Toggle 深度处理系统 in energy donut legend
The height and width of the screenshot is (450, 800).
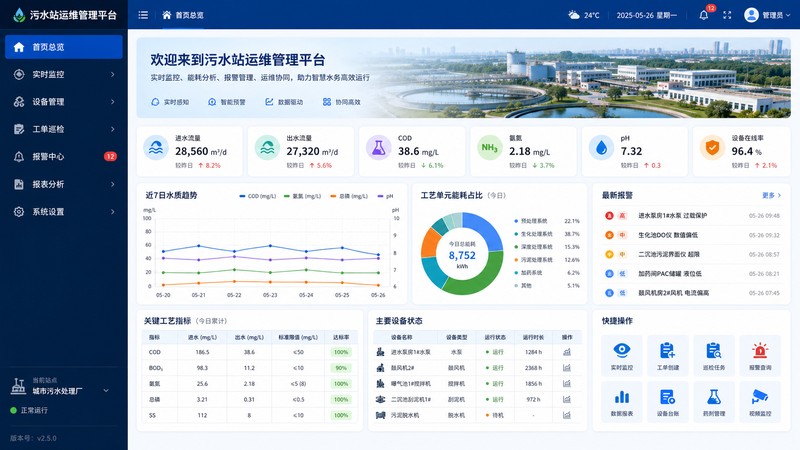click(x=534, y=247)
